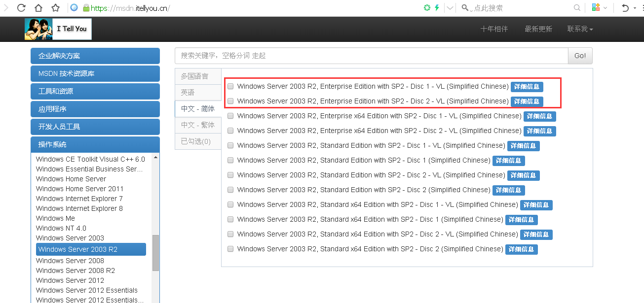Check Standard x64 Edition Disc 2 - VL
Viewport: 644px width, 303px height.
[230, 235]
